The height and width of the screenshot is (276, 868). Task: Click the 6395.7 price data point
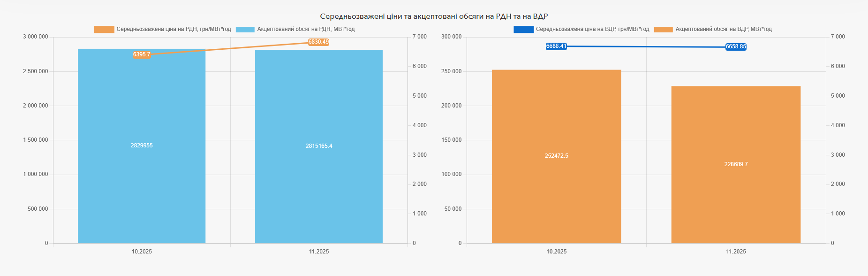(142, 55)
